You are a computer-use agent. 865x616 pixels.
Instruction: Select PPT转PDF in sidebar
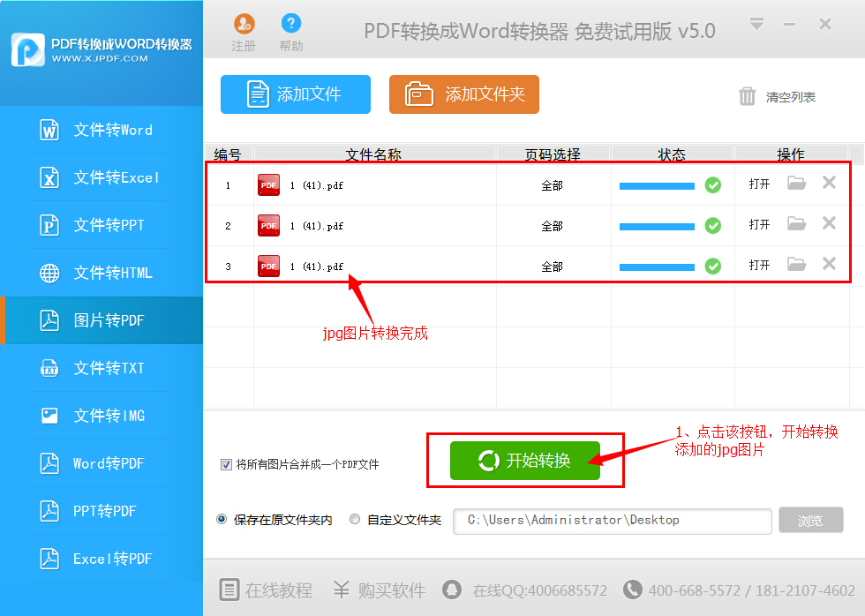click(x=102, y=511)
